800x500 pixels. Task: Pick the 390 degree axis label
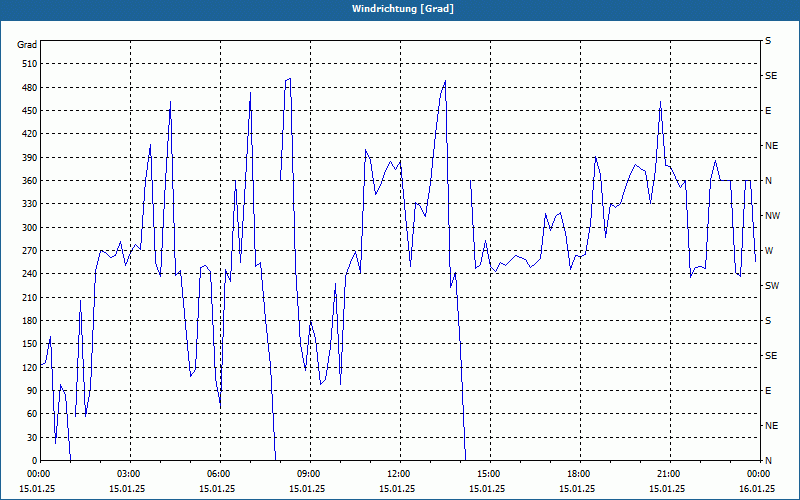pyautogui.click(x=30, y=157)
